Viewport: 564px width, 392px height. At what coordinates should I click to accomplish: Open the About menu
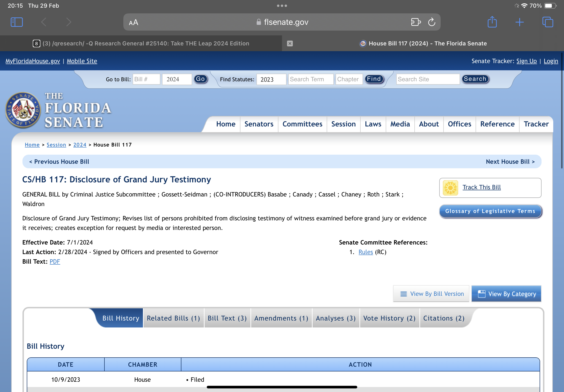pyautogui.click(x=429, y=124)
